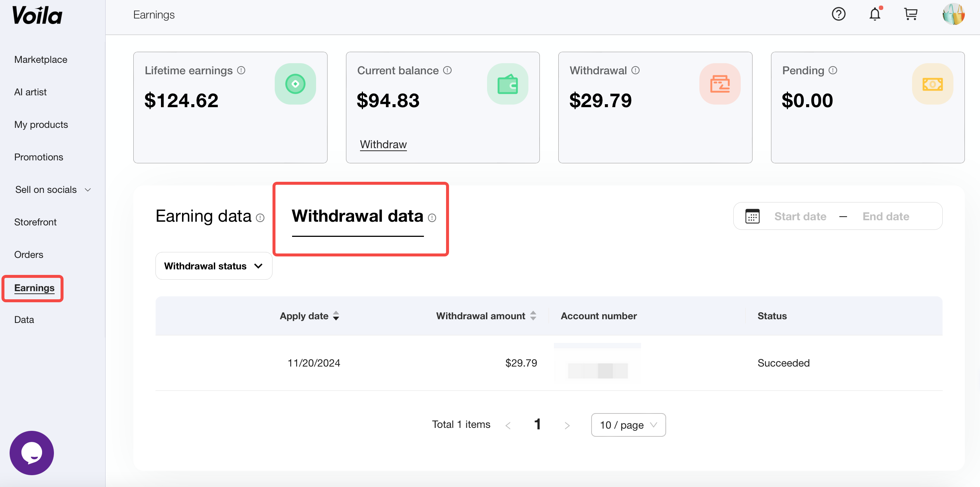Sort table by Withdrawal amount
Screen dimensions: 980x487
coord(533,316)
